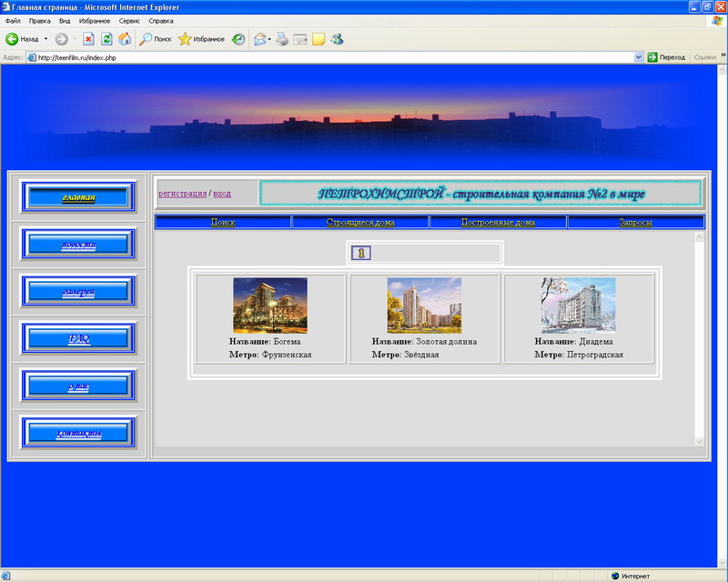Open the Файл menu
728x582 pixels.
pos(13,20)
